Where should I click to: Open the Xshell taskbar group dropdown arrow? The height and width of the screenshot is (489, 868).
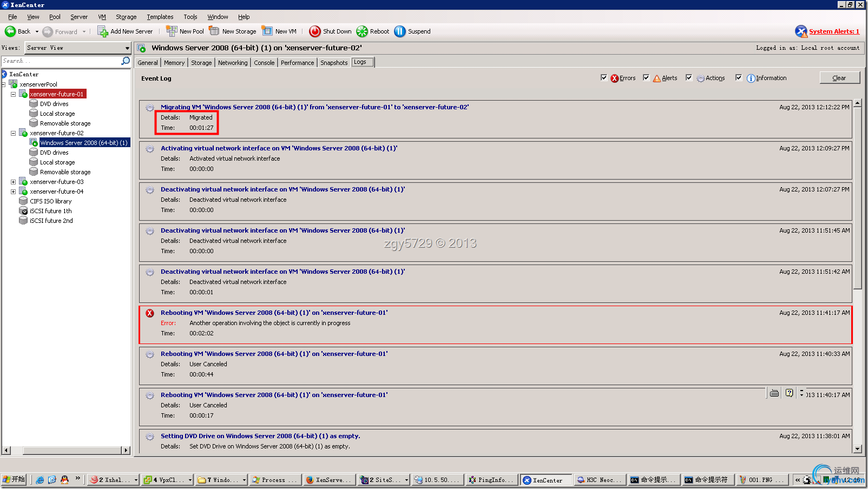(x=136, y=480)
